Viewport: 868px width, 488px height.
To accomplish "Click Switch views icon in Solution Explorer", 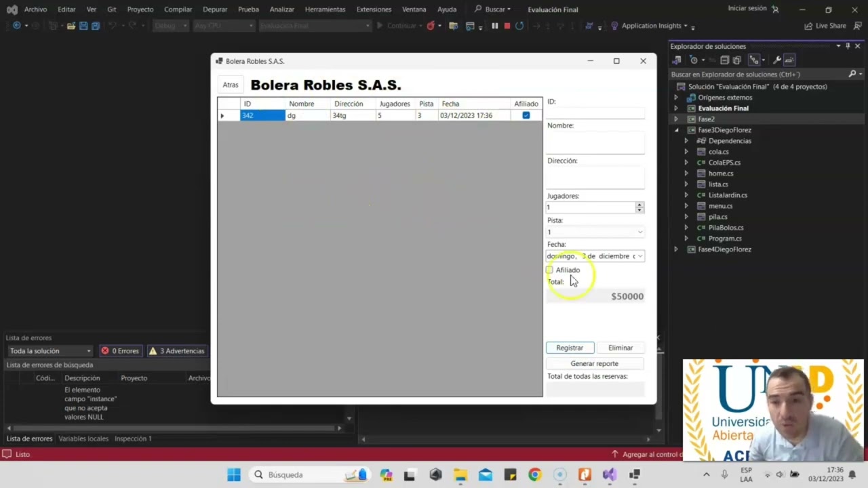I will click(x=677, y=60).
